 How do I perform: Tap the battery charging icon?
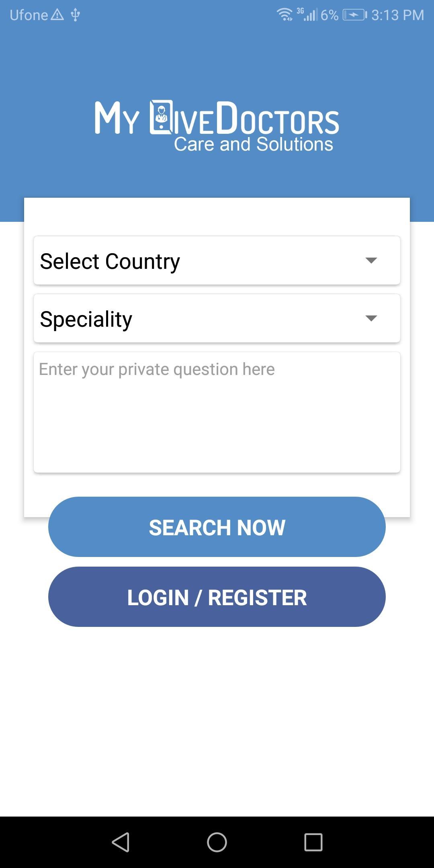(x=355, y=15)
